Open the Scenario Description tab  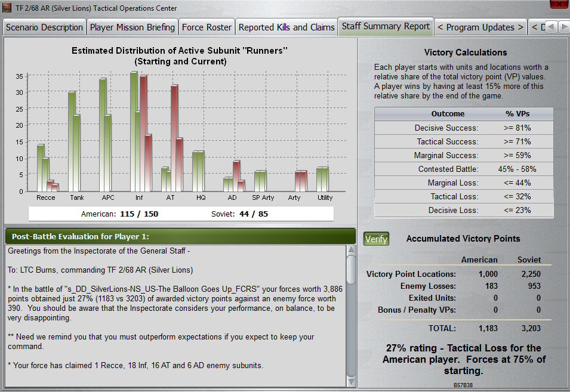[x=44, y=27]
